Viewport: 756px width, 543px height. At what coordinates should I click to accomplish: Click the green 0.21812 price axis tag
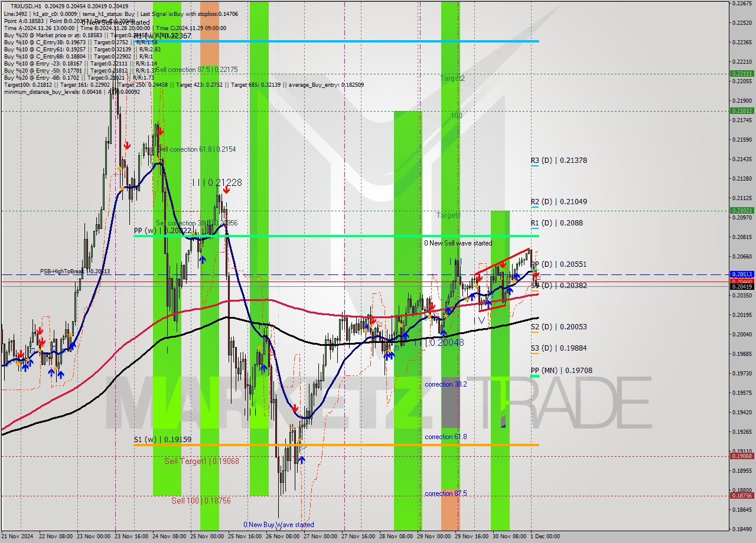[742, 110]
